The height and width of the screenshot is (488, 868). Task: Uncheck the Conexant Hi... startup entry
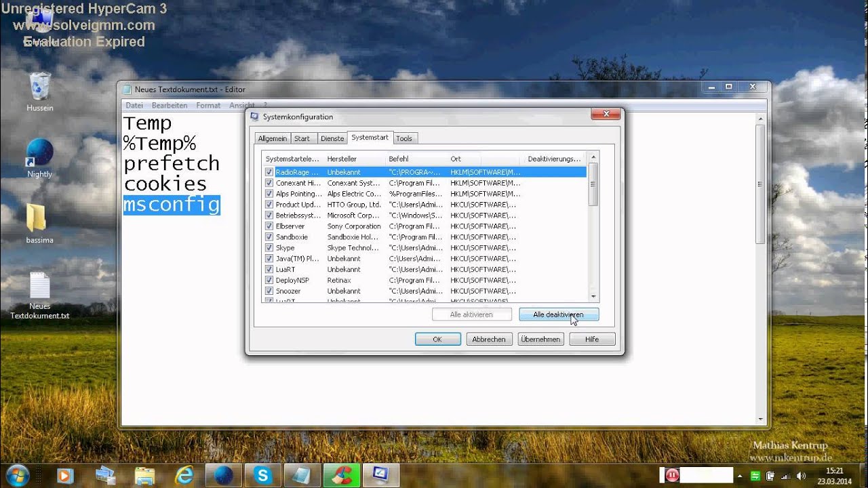coord(269,183)
